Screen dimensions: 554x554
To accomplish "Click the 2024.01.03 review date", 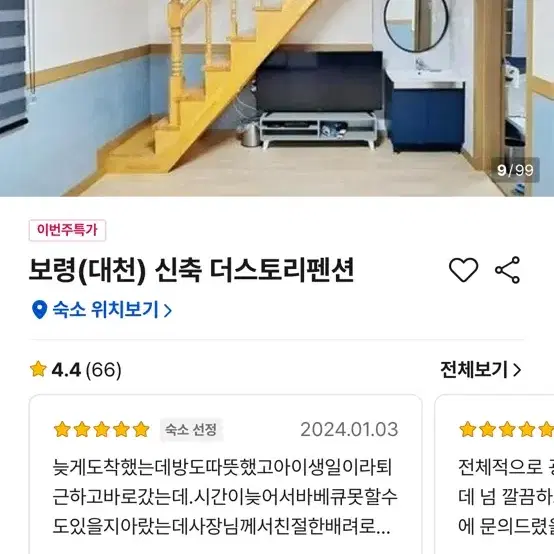I will click(x=349, y=430).
